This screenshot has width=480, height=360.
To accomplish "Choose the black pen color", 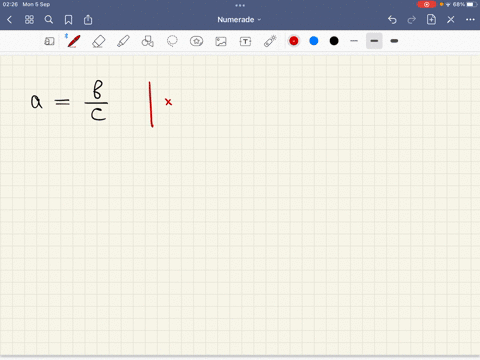I will 334,41.
